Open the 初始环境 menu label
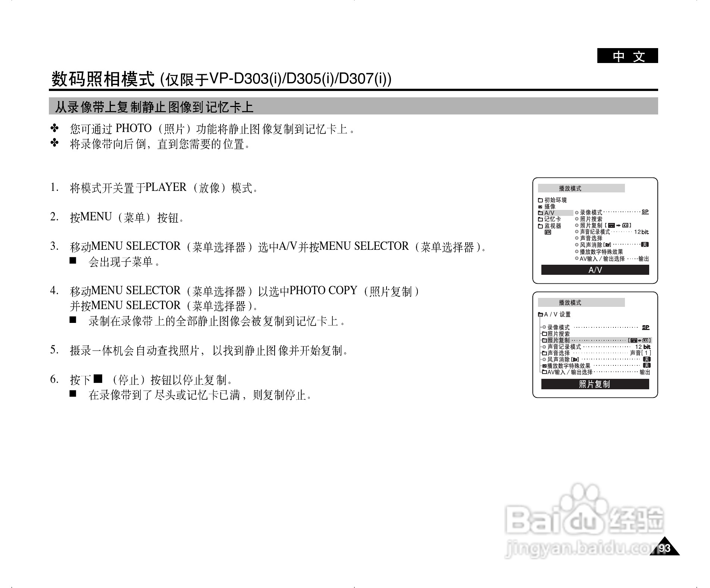 556,200
